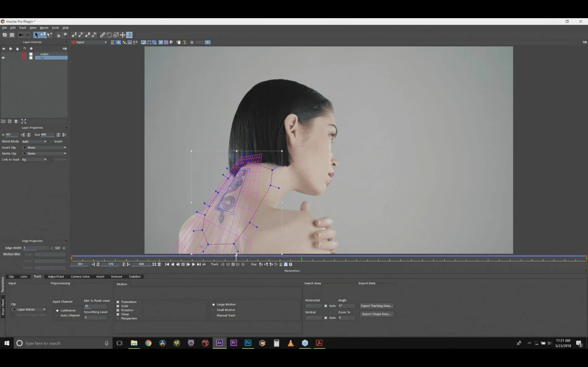This screenshot has height=367, width=588.
Task: Choose the Create Bezier Layer pen tool
Action: coord(87,35)
